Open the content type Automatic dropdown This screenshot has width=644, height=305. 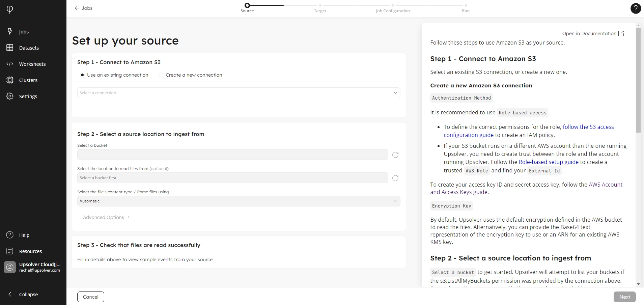239,201
